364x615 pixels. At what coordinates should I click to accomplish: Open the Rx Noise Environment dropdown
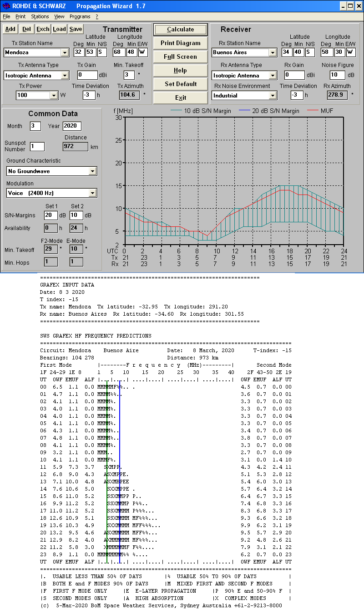click(273, 96)
